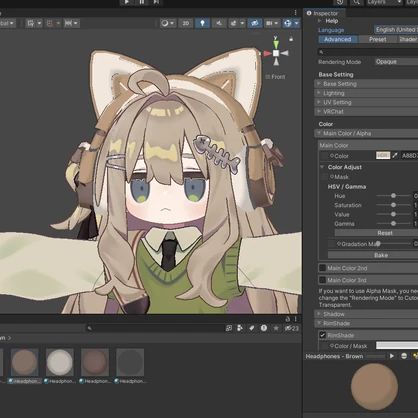The image size is (418, 418).
Task: Toggle scene audio icon
Action: [219, 23]
